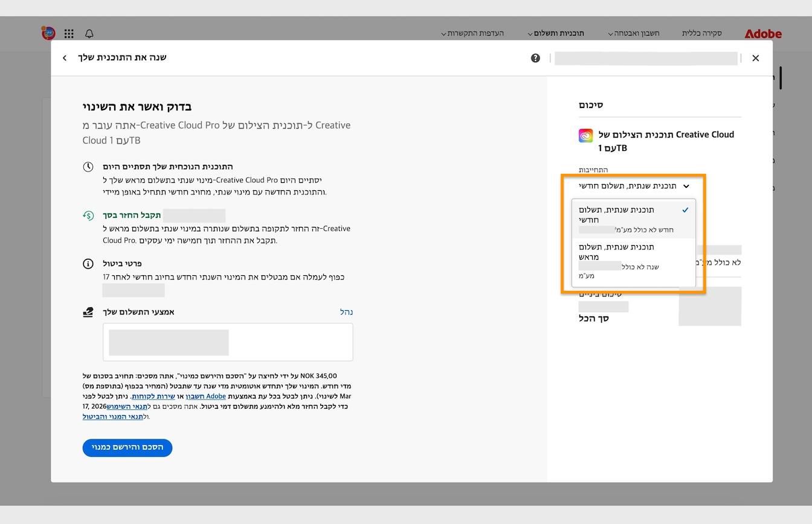Viewport: 812px width, 524px height.
Task: Click the Creative Cloud app icon in summary
Action: [x=585, y=135]
